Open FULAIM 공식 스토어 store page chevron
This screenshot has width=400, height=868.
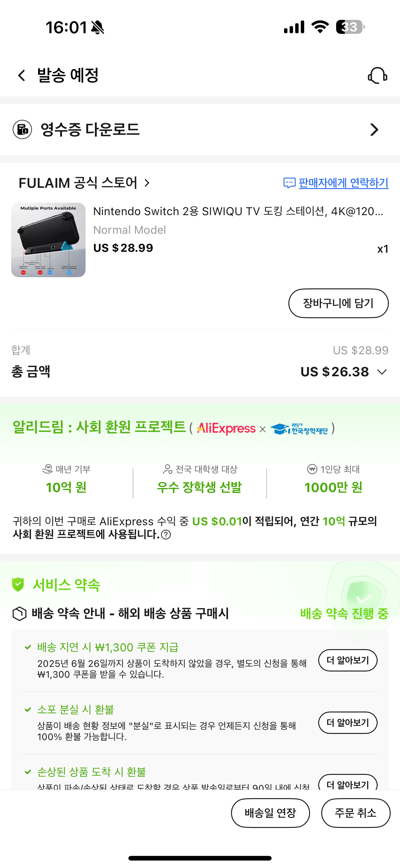(147, 183)
